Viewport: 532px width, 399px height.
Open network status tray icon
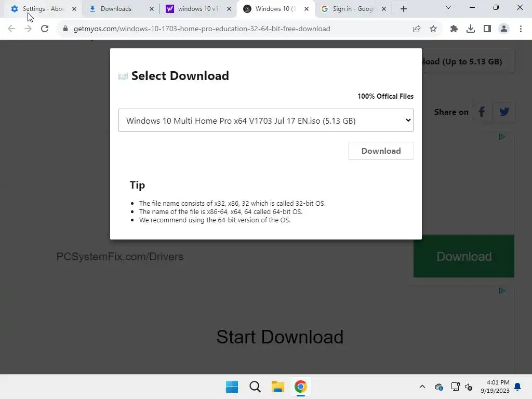tap(455, 387)
